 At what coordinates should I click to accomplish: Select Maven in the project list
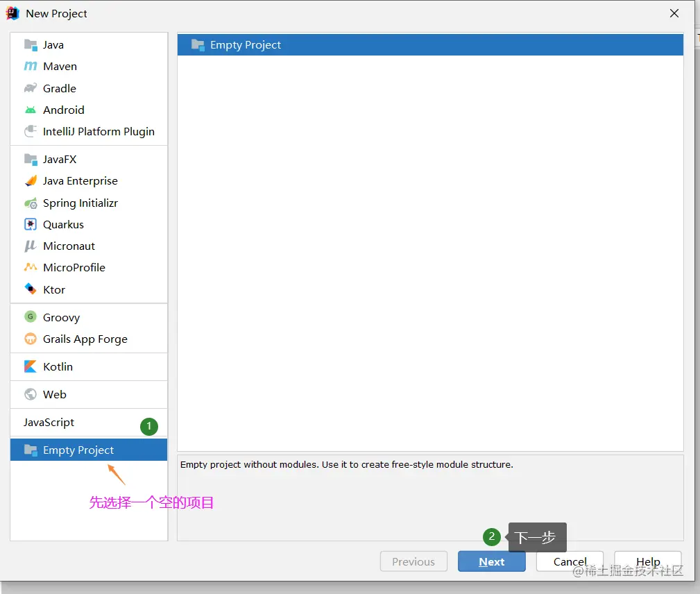[89, 66]
